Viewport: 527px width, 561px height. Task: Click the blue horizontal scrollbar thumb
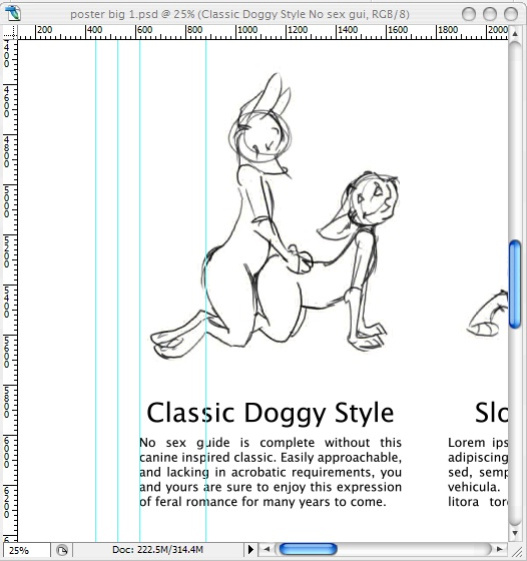coord(308,549)
